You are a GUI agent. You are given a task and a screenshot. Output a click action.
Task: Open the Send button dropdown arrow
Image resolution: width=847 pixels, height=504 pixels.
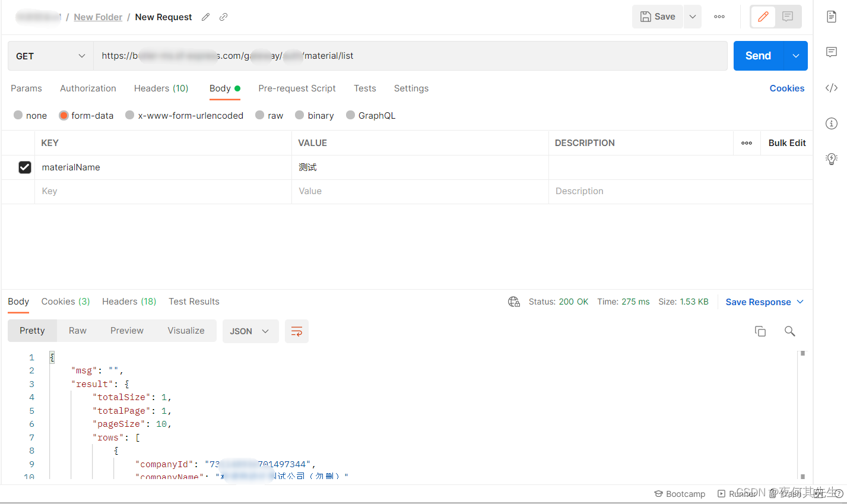795,55
